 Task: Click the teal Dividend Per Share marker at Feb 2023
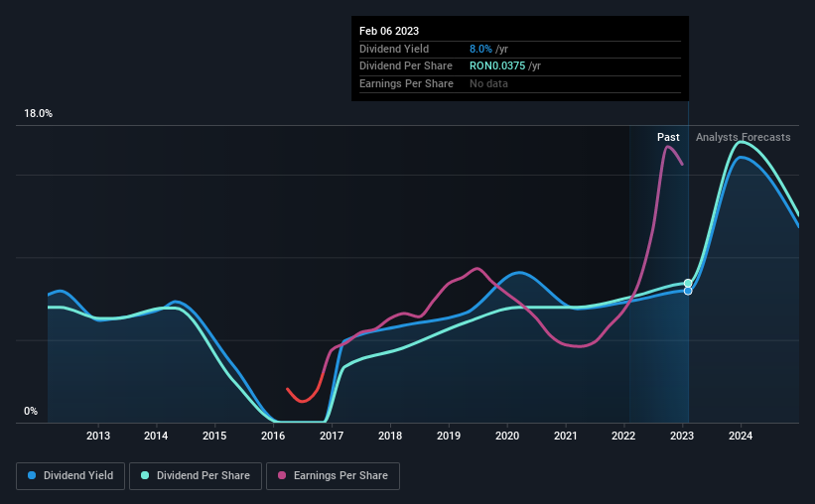click(x=688, y=283)
